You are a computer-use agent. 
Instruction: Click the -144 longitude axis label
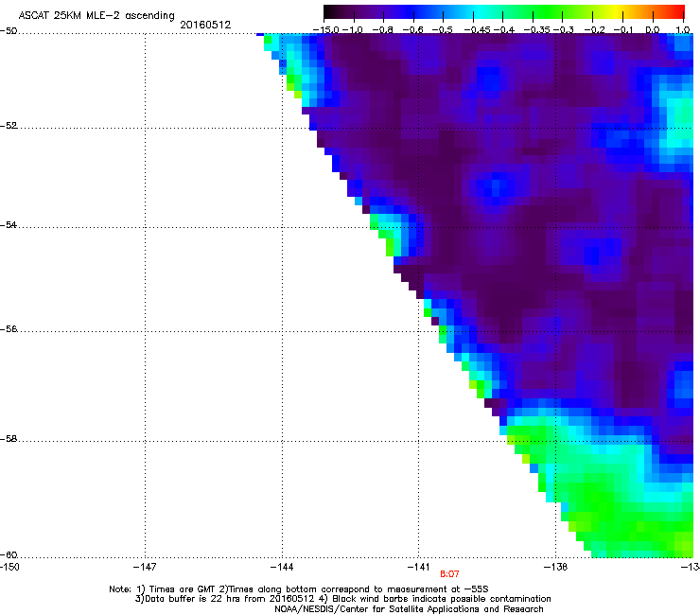coord(282,567)
